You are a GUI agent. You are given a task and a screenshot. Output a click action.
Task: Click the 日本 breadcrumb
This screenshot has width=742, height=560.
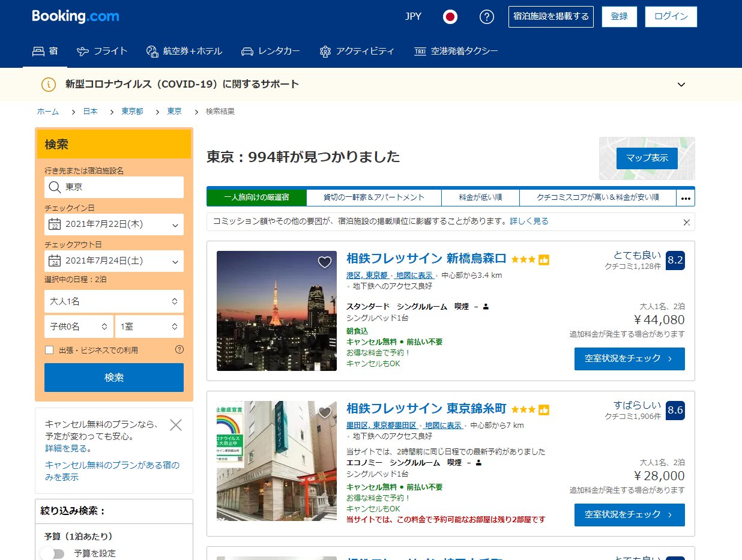[x=90, y=112]
